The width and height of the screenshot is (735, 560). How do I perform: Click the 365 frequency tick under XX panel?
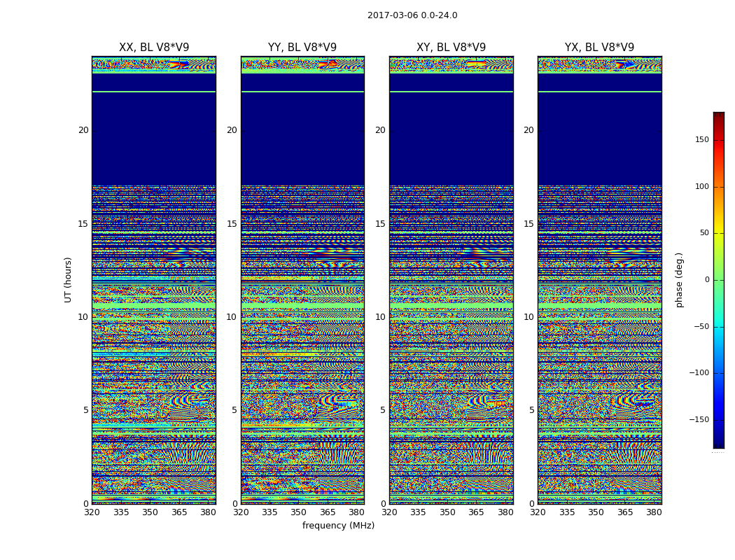click(x=179, y=512)
